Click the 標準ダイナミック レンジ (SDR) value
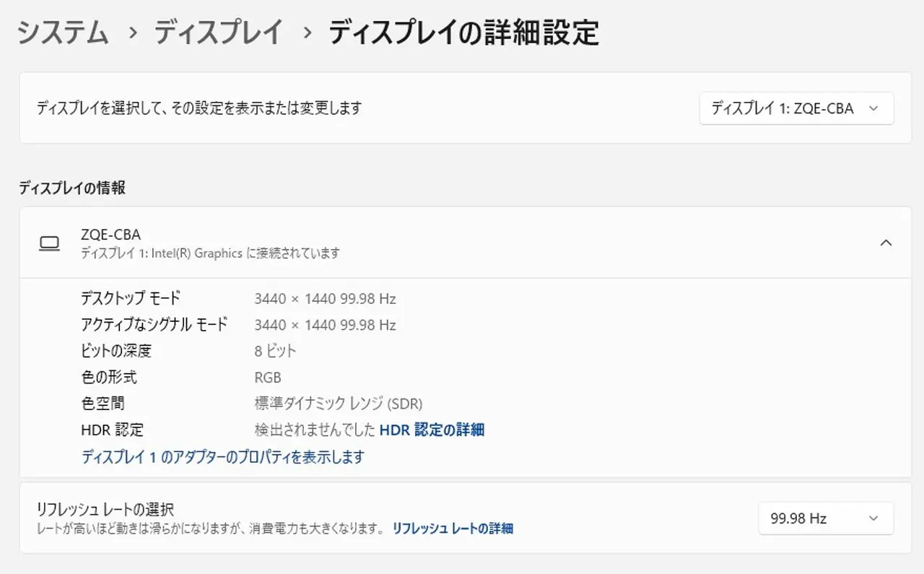Screen dimensions: 924x574 [x=338, y=404]
